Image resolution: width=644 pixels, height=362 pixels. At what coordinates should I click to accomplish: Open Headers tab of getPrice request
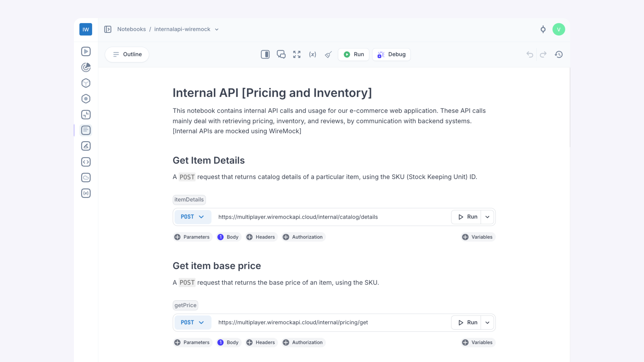click(261, 342)
